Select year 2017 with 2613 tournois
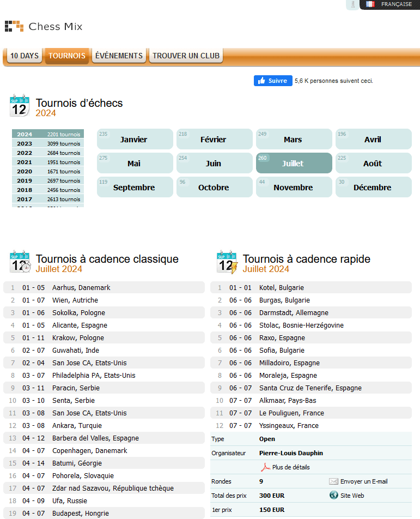Viewport: 420px width, 519px height. click(48, 199)
